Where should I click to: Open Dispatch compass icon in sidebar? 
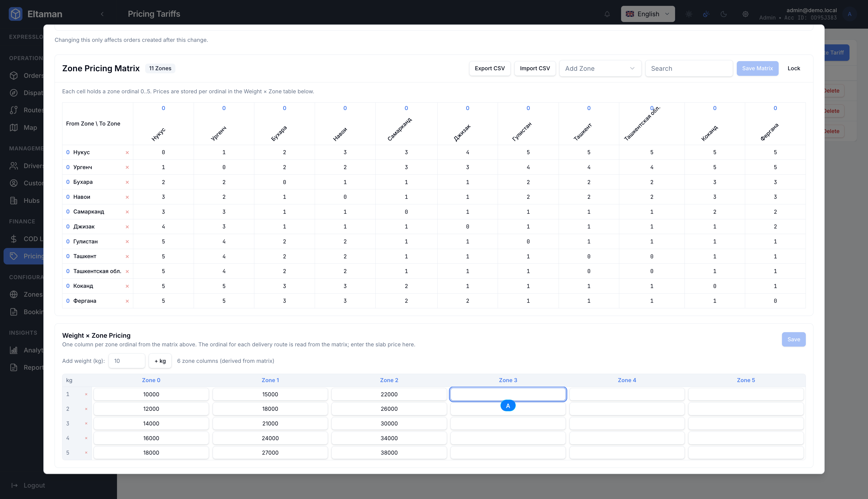point(14,93)
